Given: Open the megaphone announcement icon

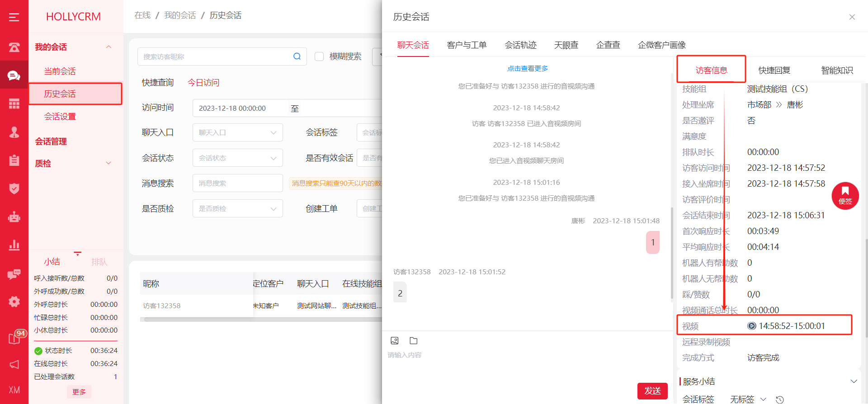Looking at the screenshot, I should pyautogui.click(x=14, y=364).
